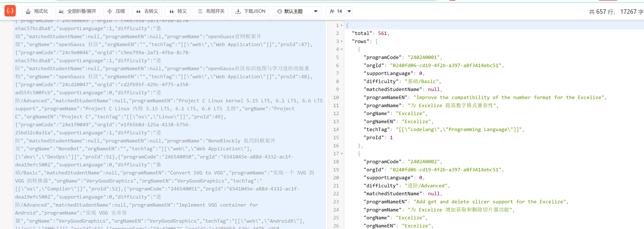Click "NoneBot" in the raw JSON input
This screenshot has width=644, height=229.
click(69, 149)
